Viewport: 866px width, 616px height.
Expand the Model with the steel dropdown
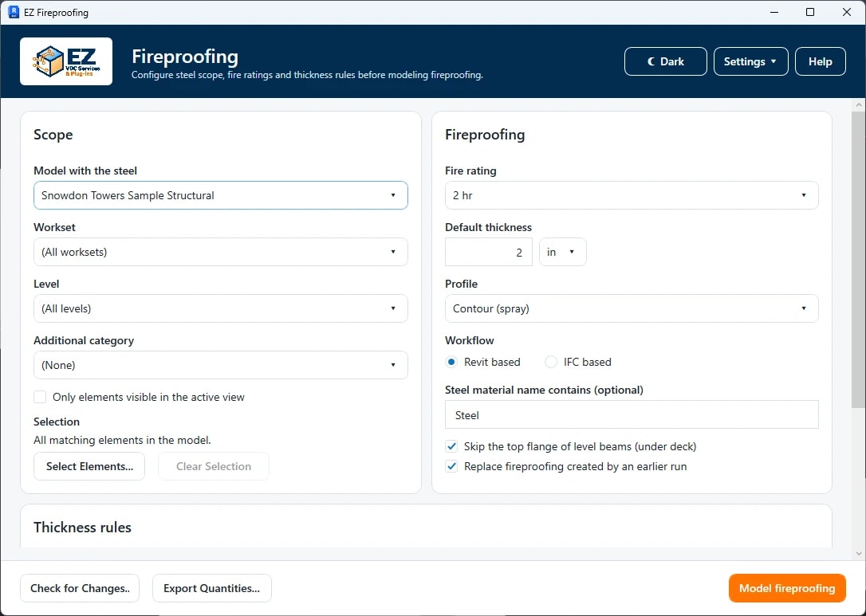point(221,195)
